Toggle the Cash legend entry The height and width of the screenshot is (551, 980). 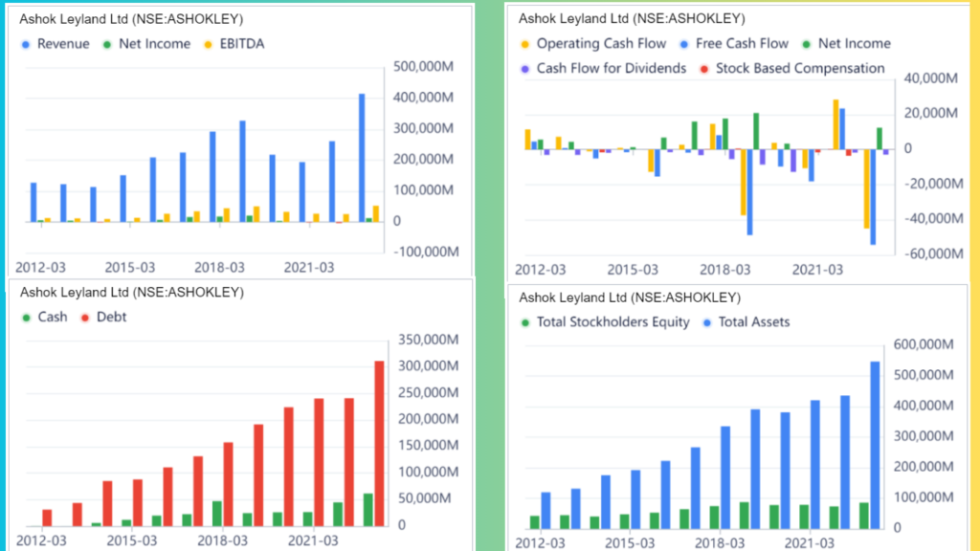pos(44,317)
